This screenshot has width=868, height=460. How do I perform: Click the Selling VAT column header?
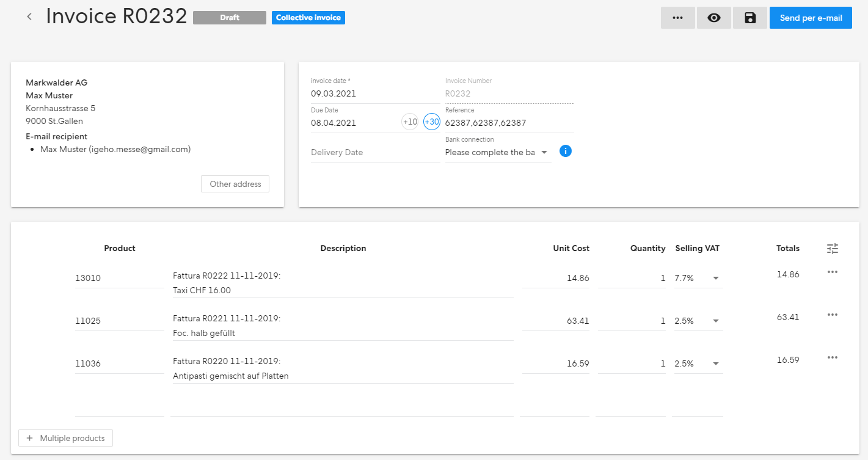pyautogui.click(x=698, y=249)
